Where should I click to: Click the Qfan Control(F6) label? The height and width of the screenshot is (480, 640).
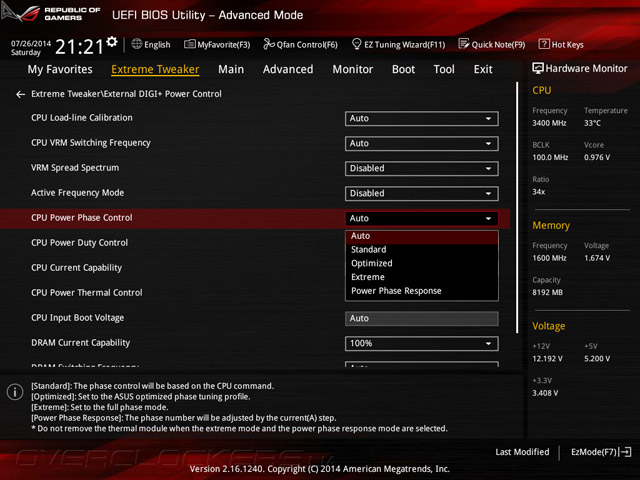click(x=307, y=44)
